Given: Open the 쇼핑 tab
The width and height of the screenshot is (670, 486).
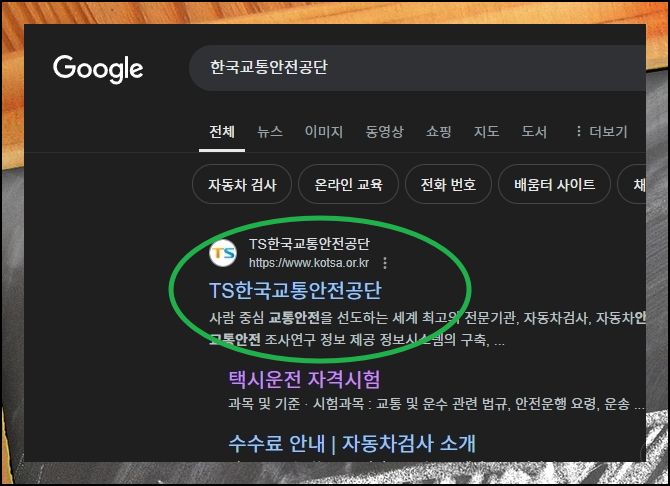Looking at the screenshot, I should [x=438, y=132].
